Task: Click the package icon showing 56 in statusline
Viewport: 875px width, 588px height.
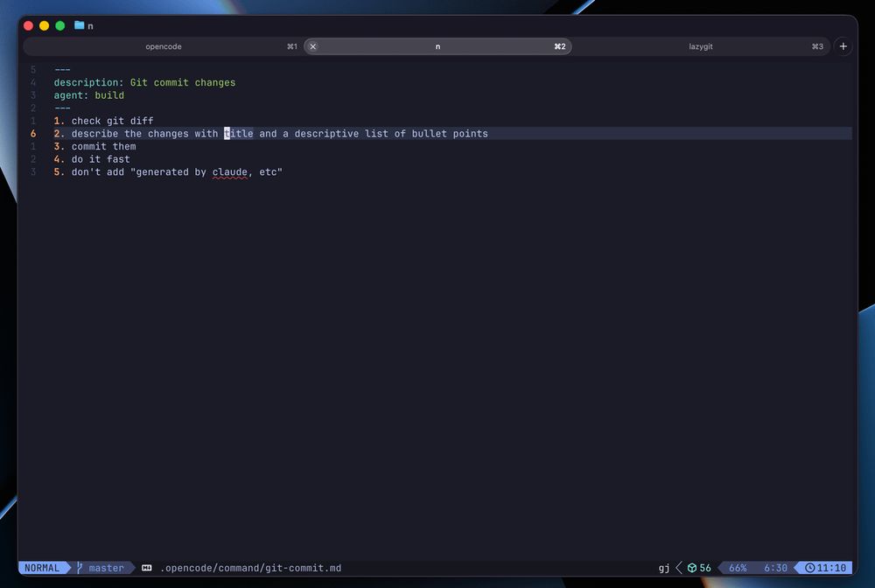Action: [x=693, y=568]
